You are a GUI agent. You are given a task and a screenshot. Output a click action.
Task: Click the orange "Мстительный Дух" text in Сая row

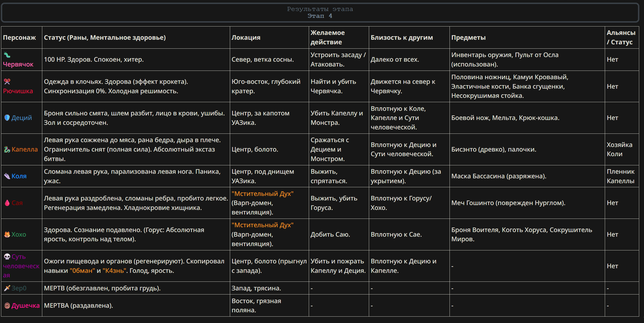(x=262, y=194)
